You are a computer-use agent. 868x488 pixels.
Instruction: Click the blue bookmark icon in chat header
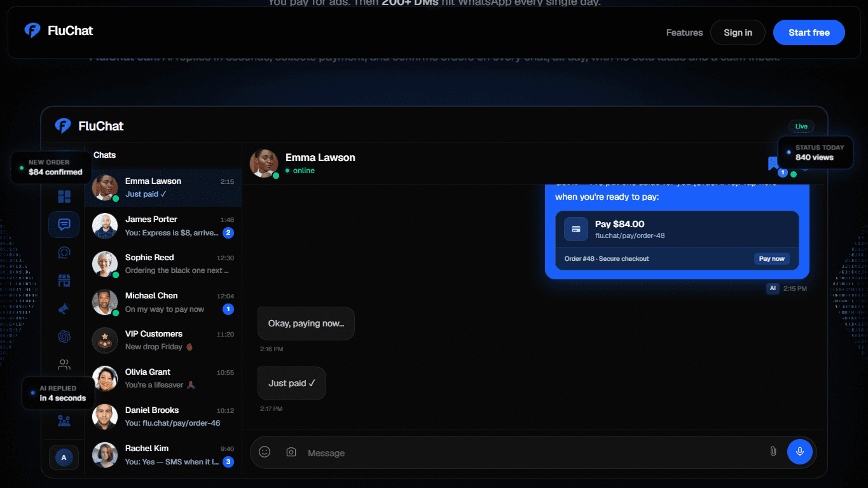pos(774,164)
